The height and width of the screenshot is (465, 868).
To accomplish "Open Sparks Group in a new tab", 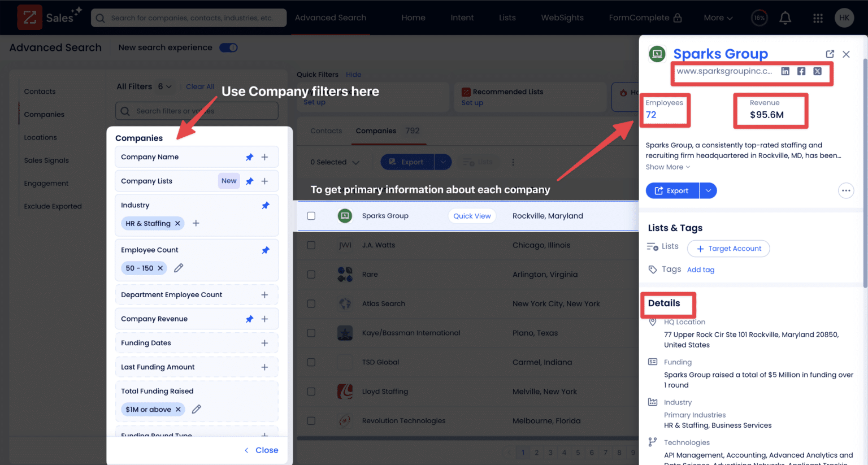I will point(829,54).
